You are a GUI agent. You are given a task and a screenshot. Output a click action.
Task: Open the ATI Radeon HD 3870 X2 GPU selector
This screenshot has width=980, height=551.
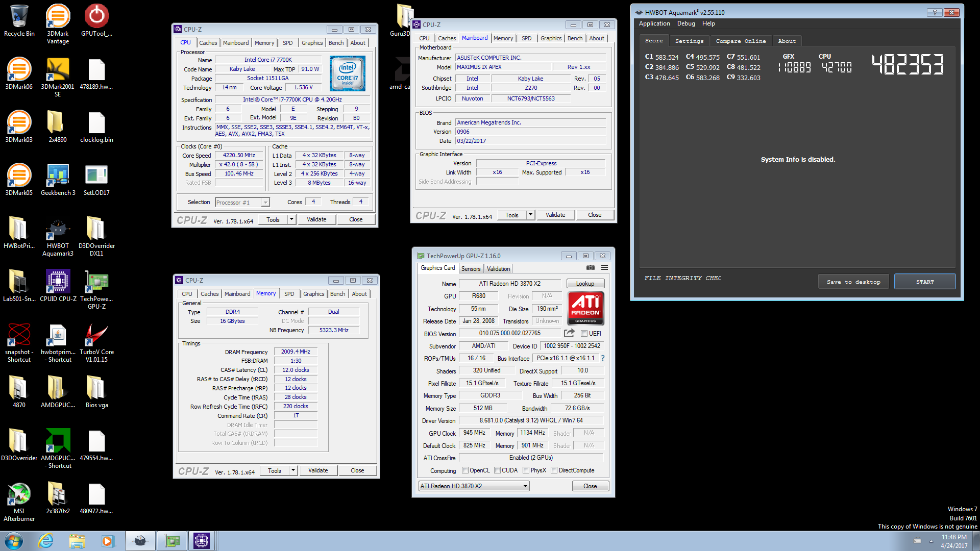[474, 486]
